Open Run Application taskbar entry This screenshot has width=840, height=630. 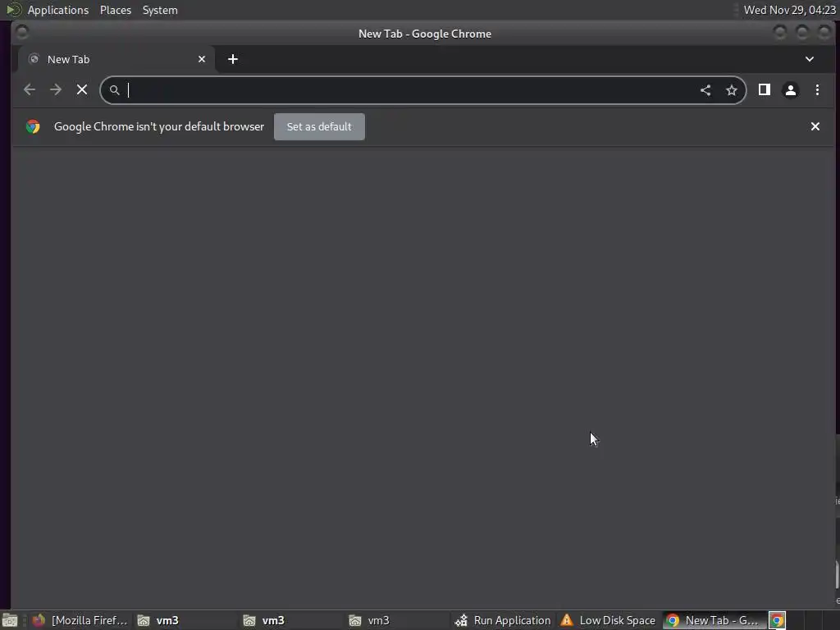pos(503,620)
